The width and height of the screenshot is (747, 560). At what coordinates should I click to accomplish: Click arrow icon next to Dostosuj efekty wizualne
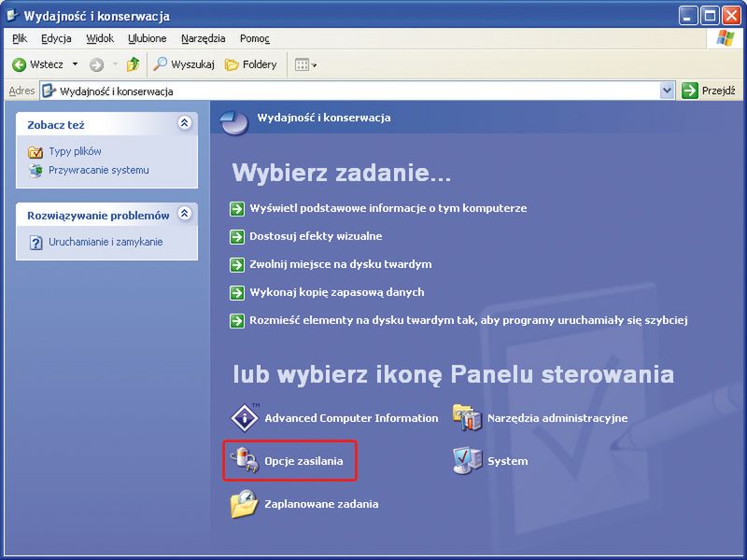click(x=237, y=237)
